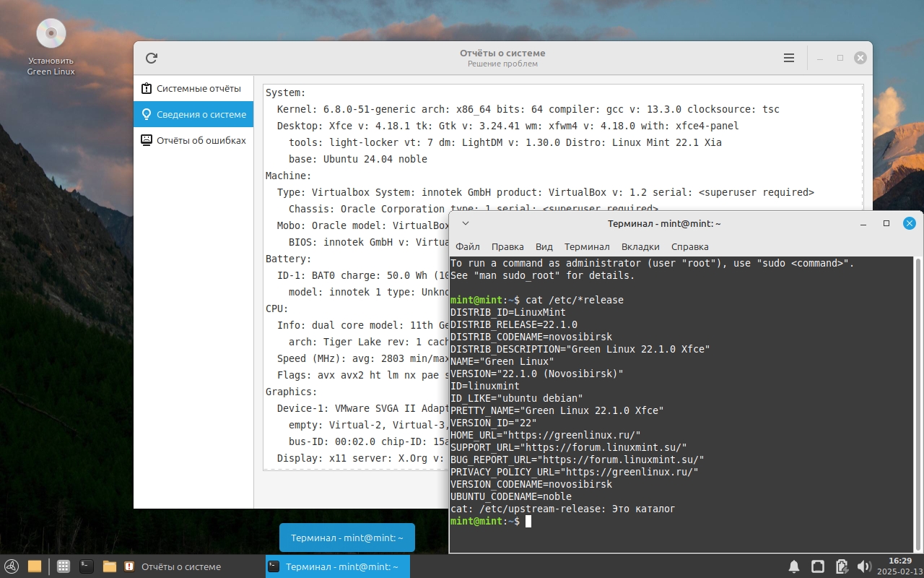Viewport: 924px width, 578px height.
Task: Close the Отчёты о системе window
Action: [860, 59]
